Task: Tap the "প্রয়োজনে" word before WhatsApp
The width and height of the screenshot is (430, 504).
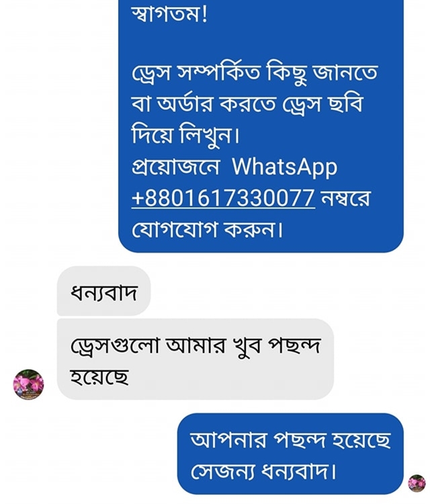Action: (175, 167)
